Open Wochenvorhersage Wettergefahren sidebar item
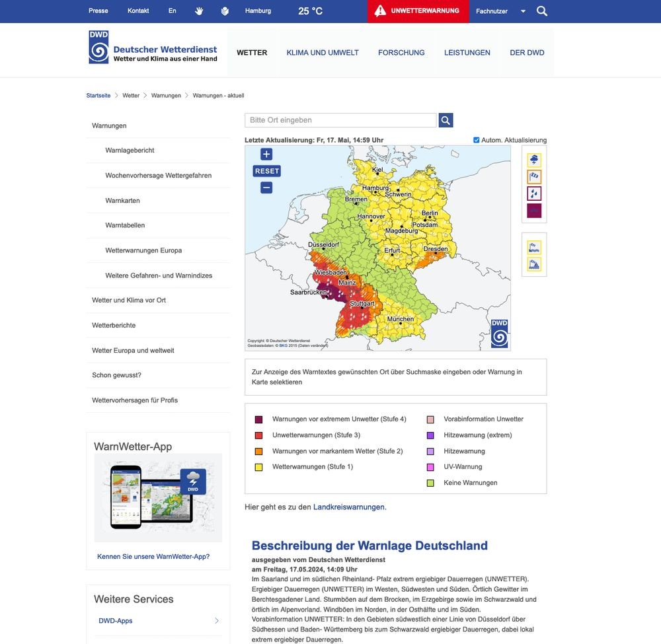This screenshot has height=644, width=661. click(x=159, y=175)
